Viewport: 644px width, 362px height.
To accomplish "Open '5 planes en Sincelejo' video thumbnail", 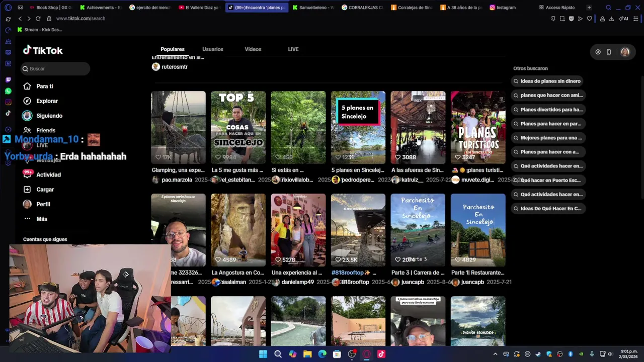I will (358, 127).
